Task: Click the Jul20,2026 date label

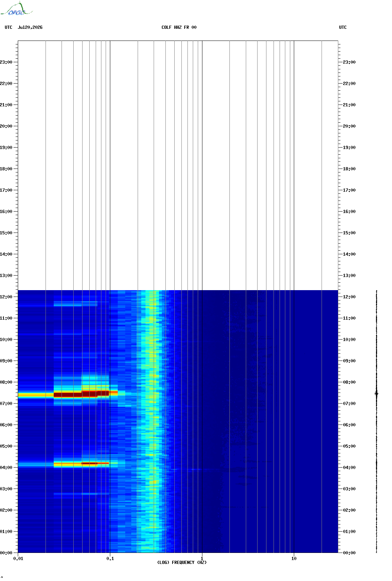Action: point(30,27)
